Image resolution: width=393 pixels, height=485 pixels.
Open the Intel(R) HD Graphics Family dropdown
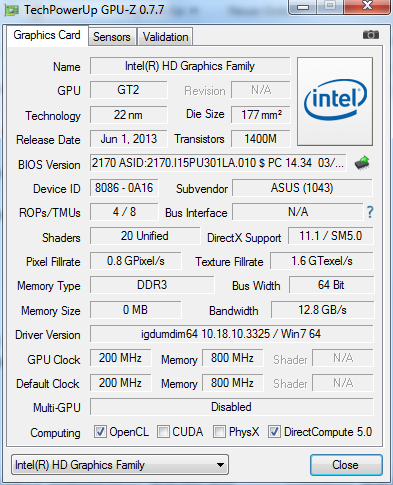[x=120, y=465]
